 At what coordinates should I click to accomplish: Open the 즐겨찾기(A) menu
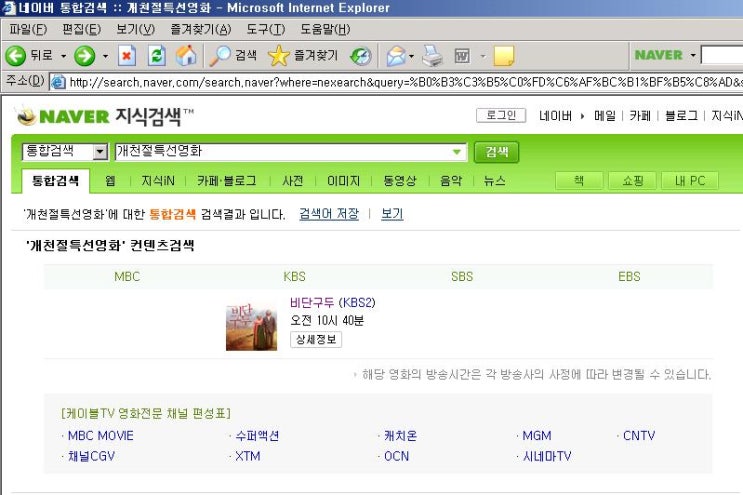pyautogui.click(x=201, y=29)
